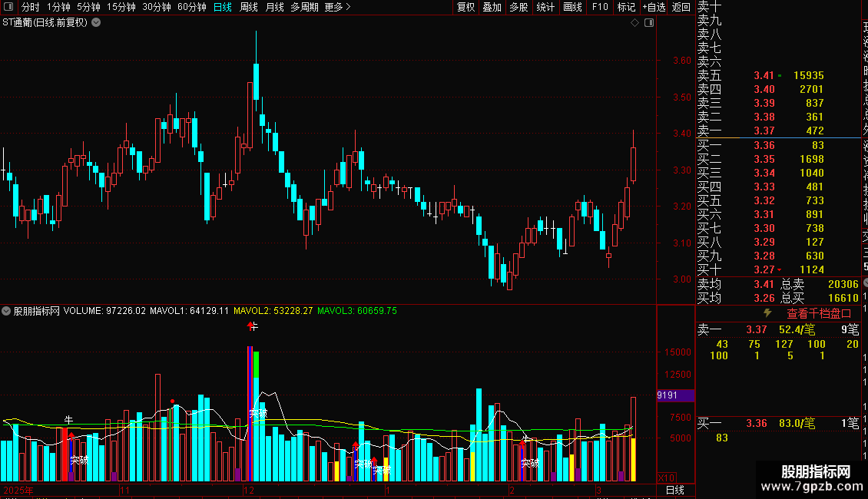Image resolution: width=868 pixels, height=499 pixels.
Task: Open the ST通葡 chart title dropdown arrow
Action: point(96,23)
